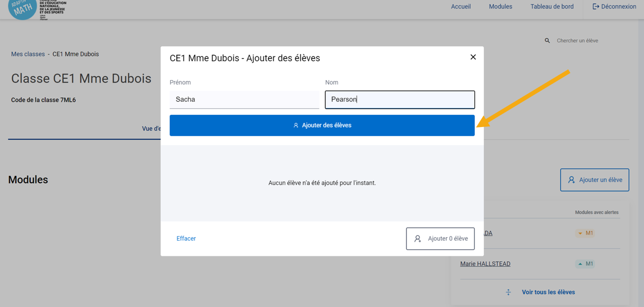The height and width of the screenshot is (307, 644).
Task: Go to Modules in top navigation
Action: [x=500, y=6]
